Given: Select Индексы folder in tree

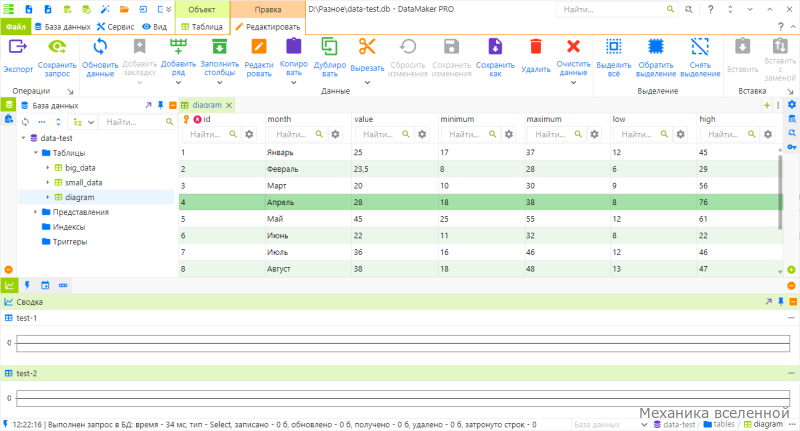Looking at the screenshot, I should point(69,227).
